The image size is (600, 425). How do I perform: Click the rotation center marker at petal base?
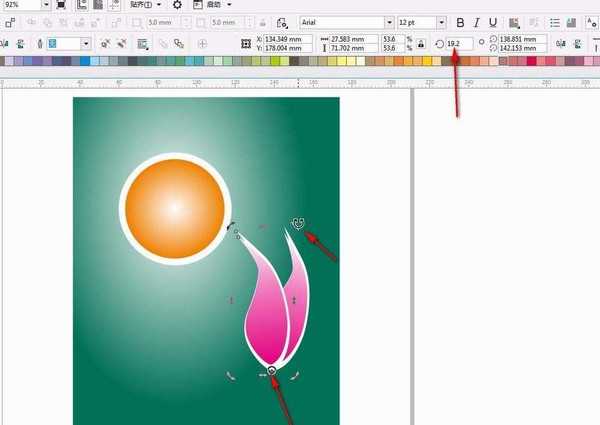pyautogui.click(x=272, y=370)
